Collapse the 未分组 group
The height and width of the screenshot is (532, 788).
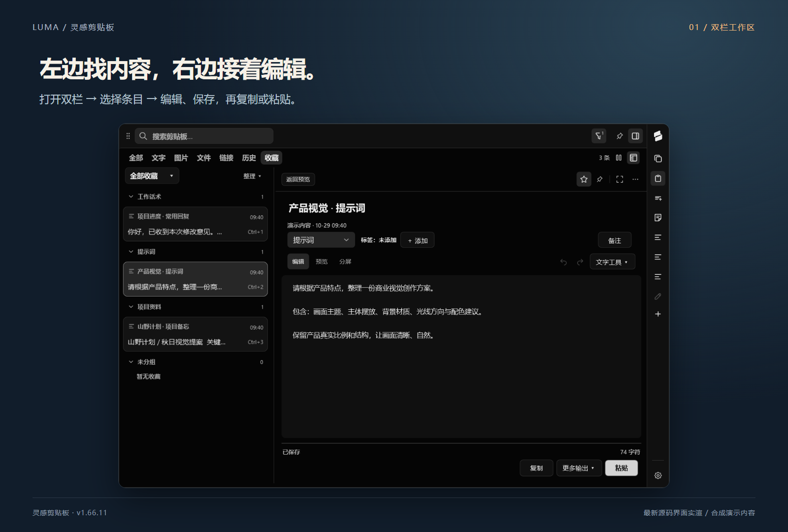point(131,362)
